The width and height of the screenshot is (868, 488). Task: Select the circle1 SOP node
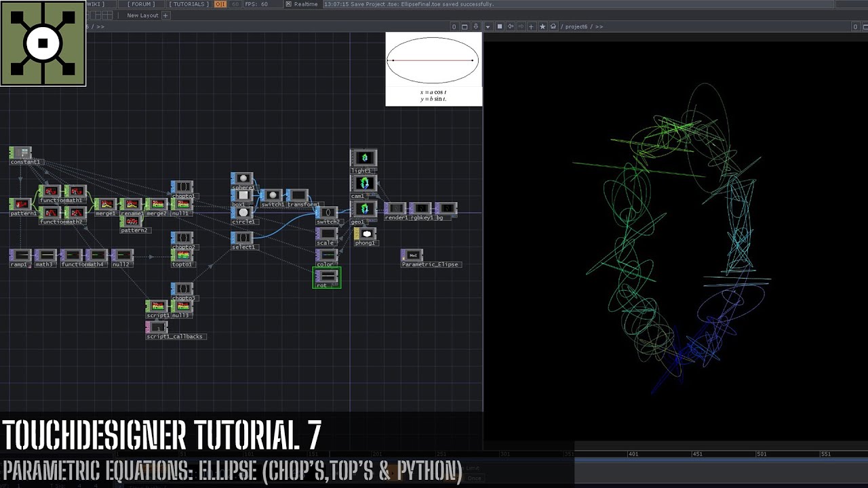[242, 212]
